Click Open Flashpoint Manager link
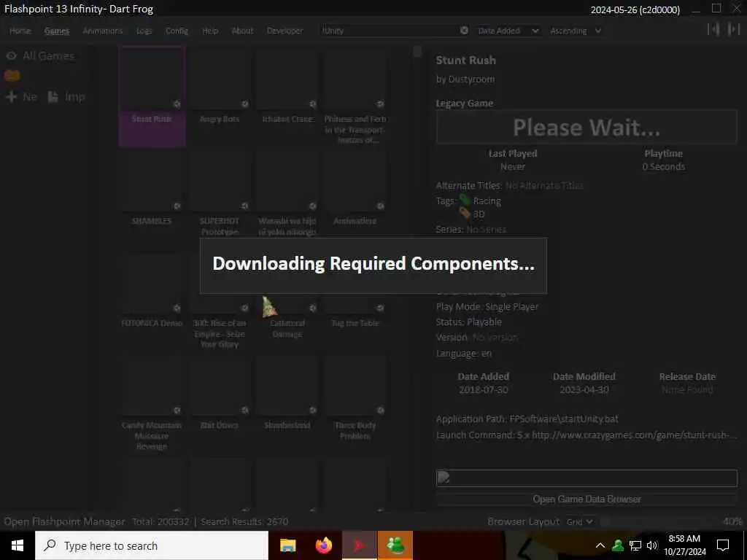 click(64, 521)
